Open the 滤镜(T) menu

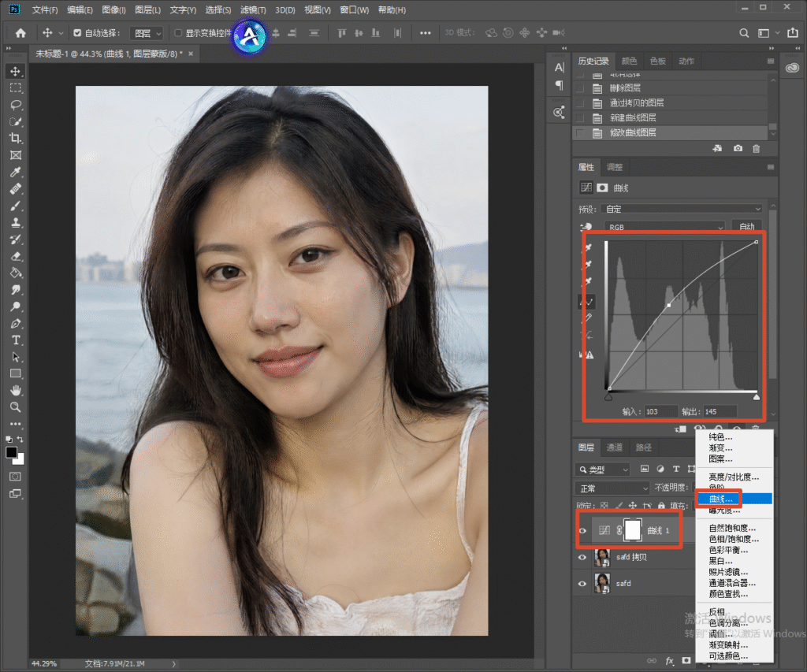(253, 9)
